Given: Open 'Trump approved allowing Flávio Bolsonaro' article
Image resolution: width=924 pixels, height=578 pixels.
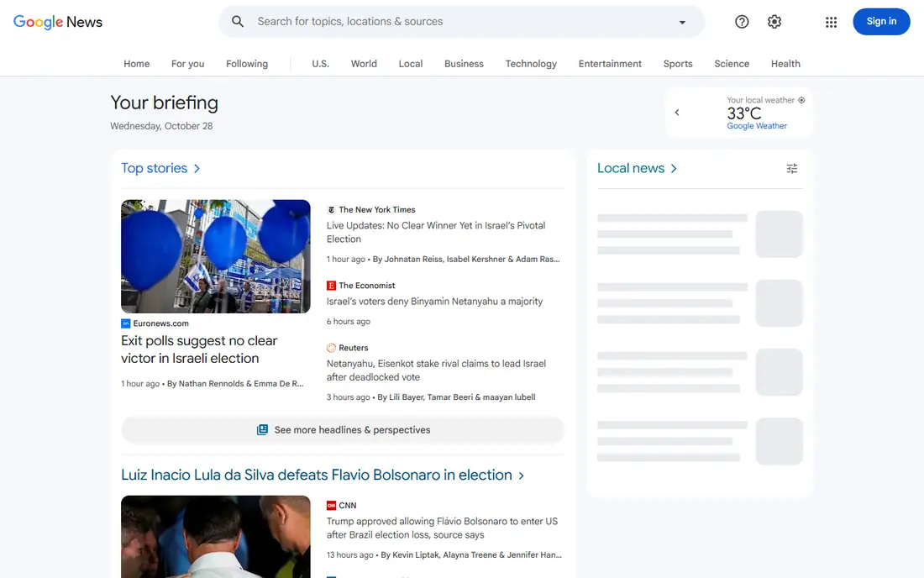Looking at the screenshot, I should tap(442, 528).
